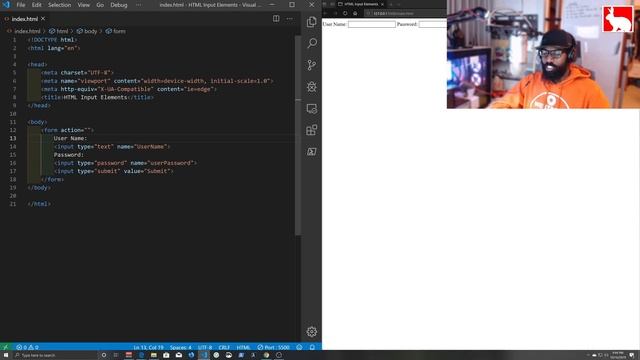Close the HTML Input Elements browser tab
The width and height of the screenshot is (640, 360).
coord(382,4)
